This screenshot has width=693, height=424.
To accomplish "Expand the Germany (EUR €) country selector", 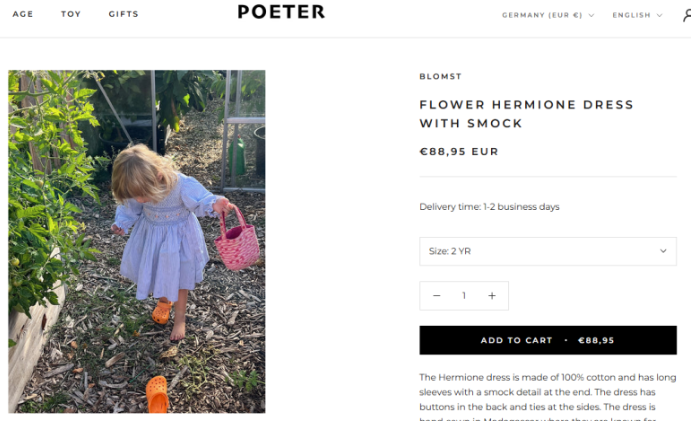I will click(548, 15).
